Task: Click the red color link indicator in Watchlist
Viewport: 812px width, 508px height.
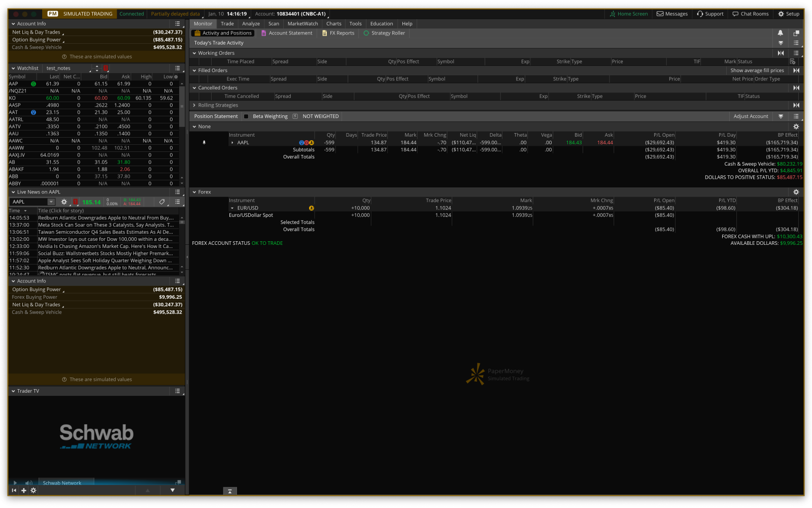Action: [x=106, y=68]
